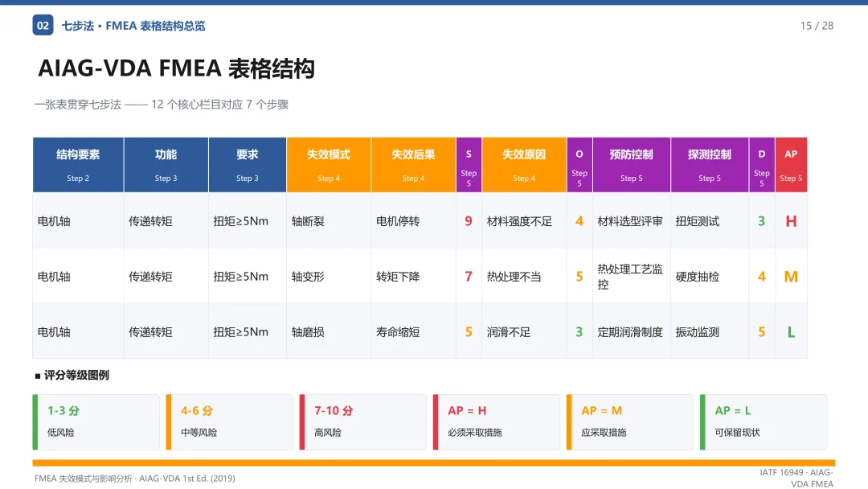
Task: Select the AIAG-VDA FMEA 表格结构 title
Action: coord(176,68)
